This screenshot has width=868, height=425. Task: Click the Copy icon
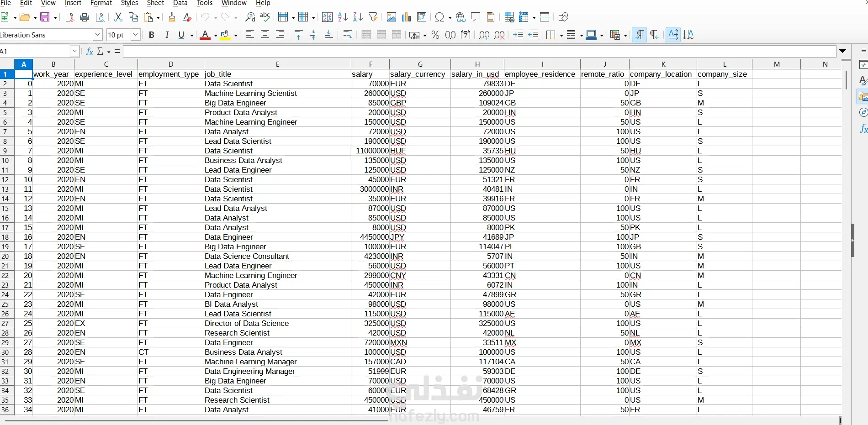tap(133, 17)
